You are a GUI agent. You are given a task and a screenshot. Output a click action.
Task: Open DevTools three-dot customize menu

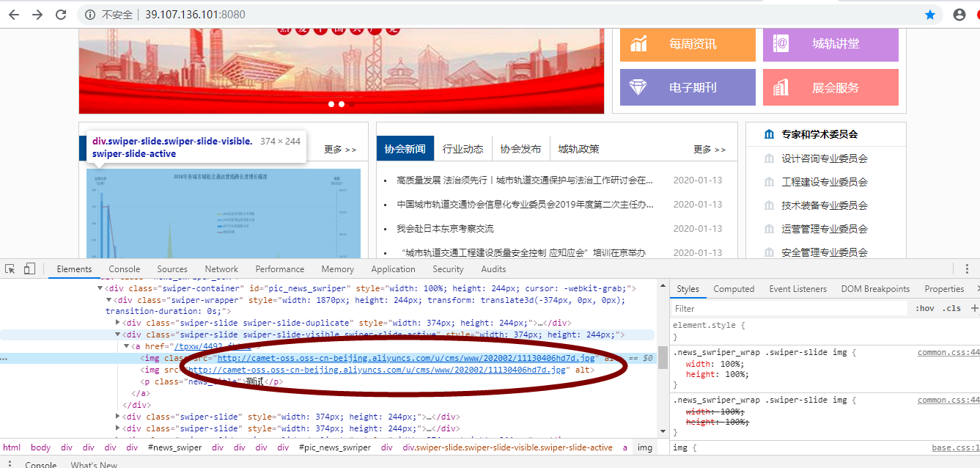[x=967, y=269]
